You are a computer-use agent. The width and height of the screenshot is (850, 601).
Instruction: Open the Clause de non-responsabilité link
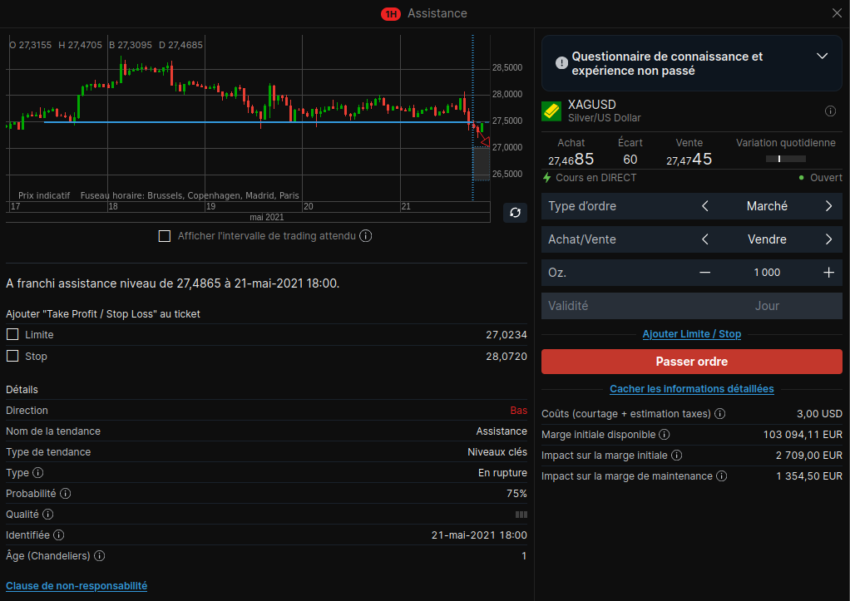(75, 586)
